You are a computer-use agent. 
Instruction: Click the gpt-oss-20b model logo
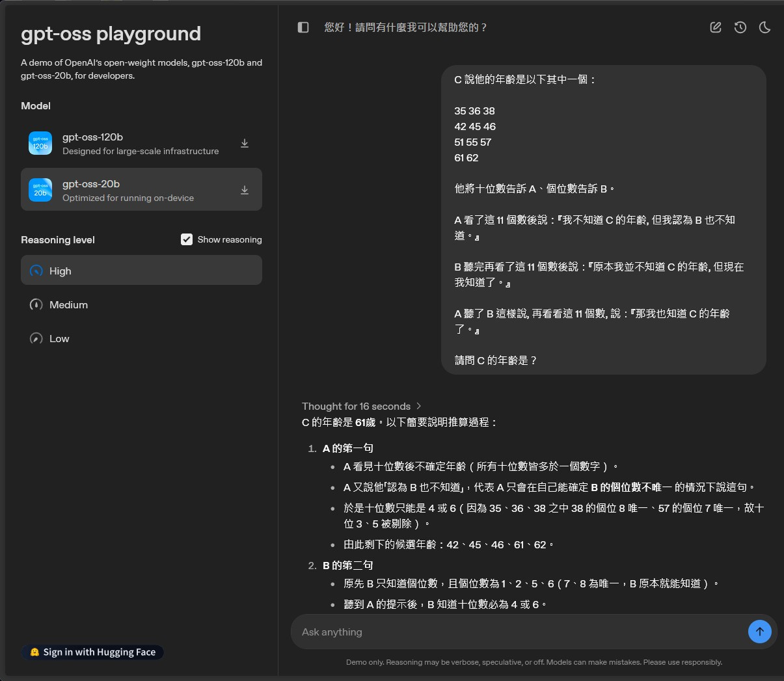[40, 190]
